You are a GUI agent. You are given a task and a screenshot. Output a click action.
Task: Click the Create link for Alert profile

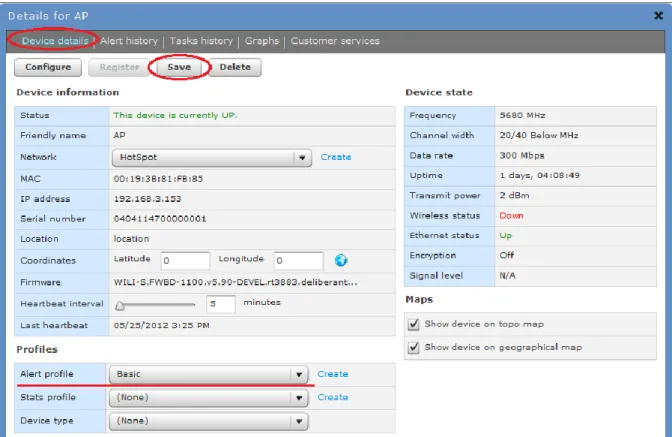click(x=333, y=374)
